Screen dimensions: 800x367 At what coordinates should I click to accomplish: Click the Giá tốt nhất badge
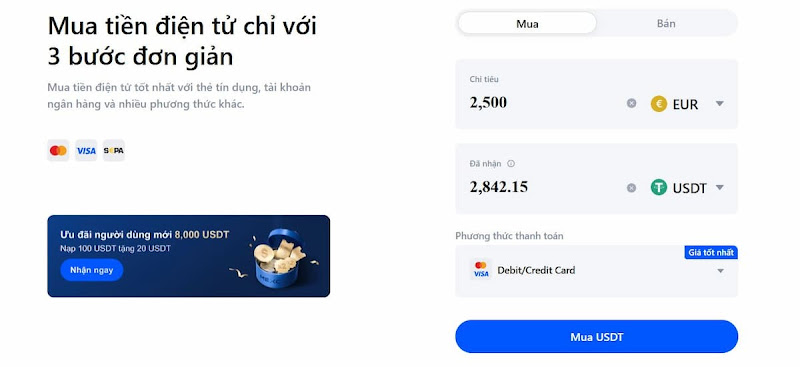[711, 252]
